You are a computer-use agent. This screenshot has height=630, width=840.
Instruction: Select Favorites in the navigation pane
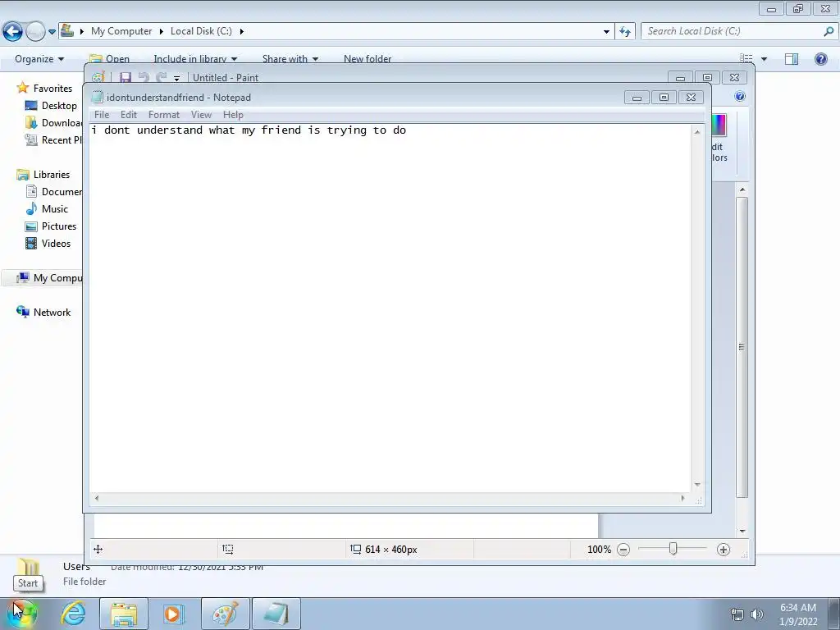(52, 89)
